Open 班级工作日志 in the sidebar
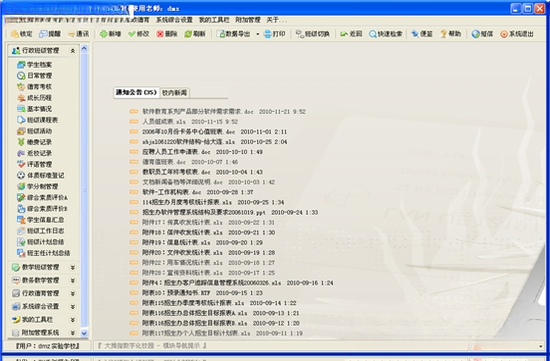 41,231
